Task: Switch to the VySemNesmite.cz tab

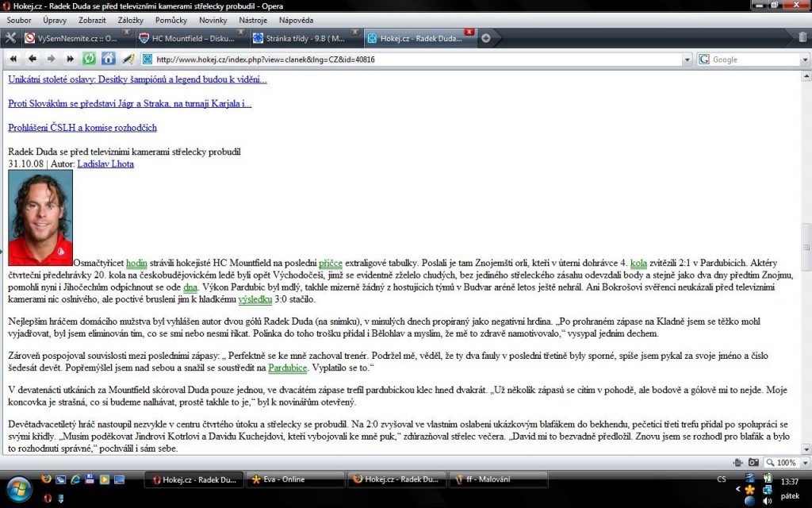Action: 73,38
